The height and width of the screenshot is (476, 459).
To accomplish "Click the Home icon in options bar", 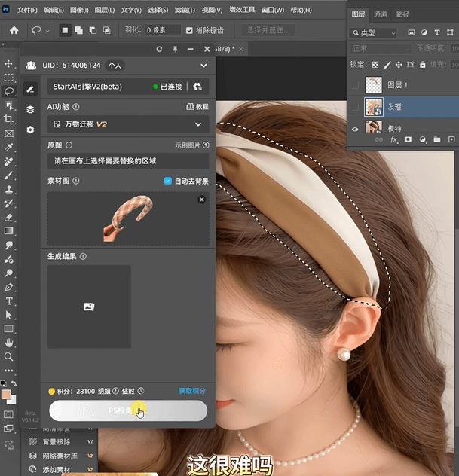I will coord(14,30).
